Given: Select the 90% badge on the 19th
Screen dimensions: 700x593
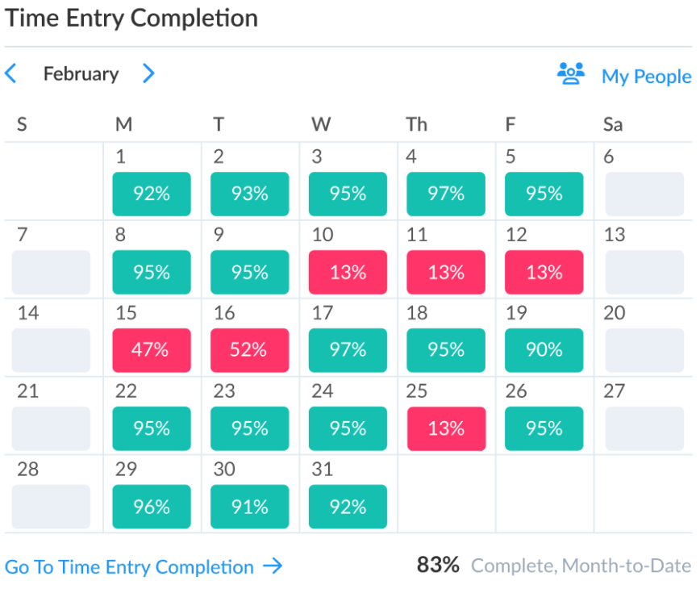Looking at the screenshot, I should point(544,350).
